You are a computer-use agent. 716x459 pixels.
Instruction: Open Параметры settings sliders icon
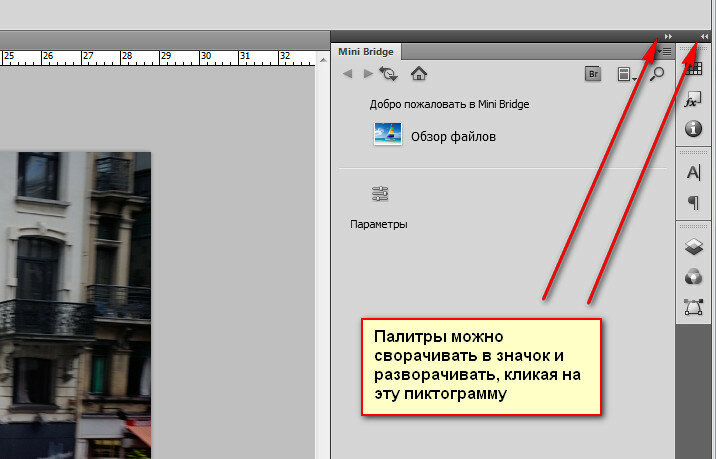tap(380, 194)
